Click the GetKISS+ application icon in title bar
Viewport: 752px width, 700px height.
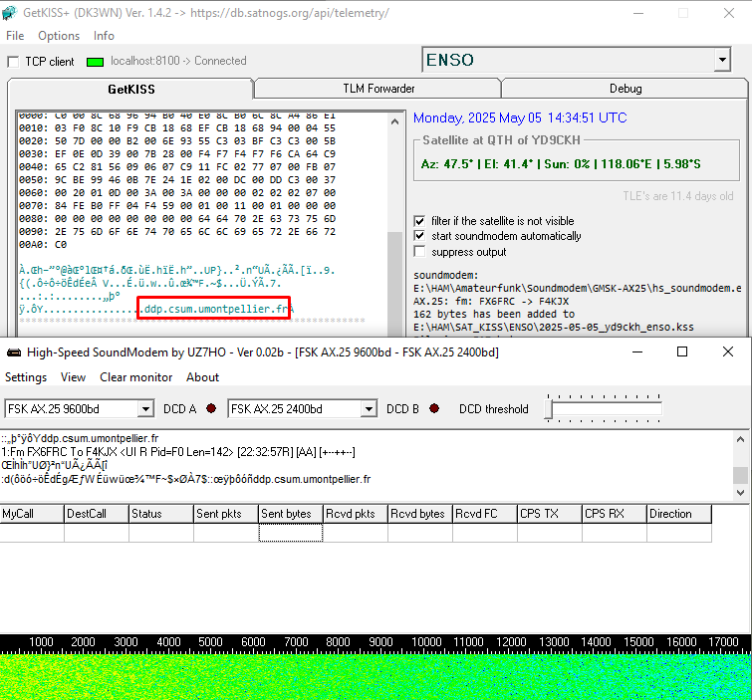coord(9,13)
